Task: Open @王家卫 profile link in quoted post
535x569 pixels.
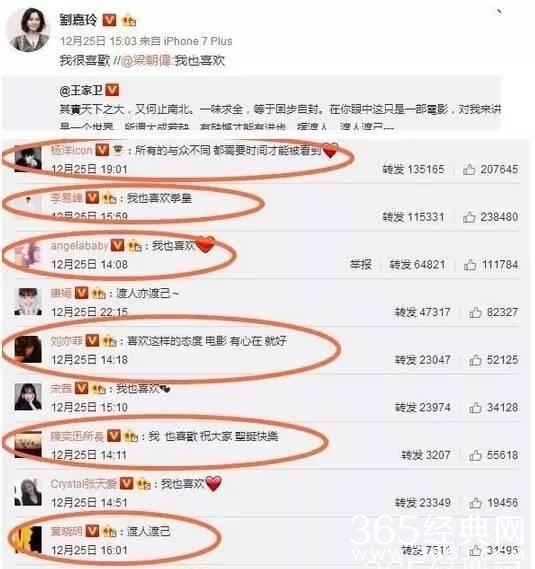Action: click(x=81, y=90)
